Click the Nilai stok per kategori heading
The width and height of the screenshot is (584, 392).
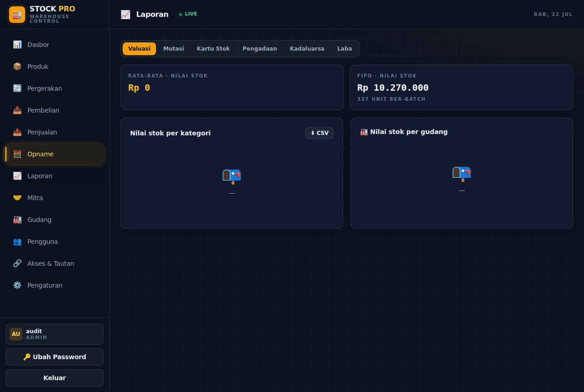pyautogui.click(x=170, y=133)
